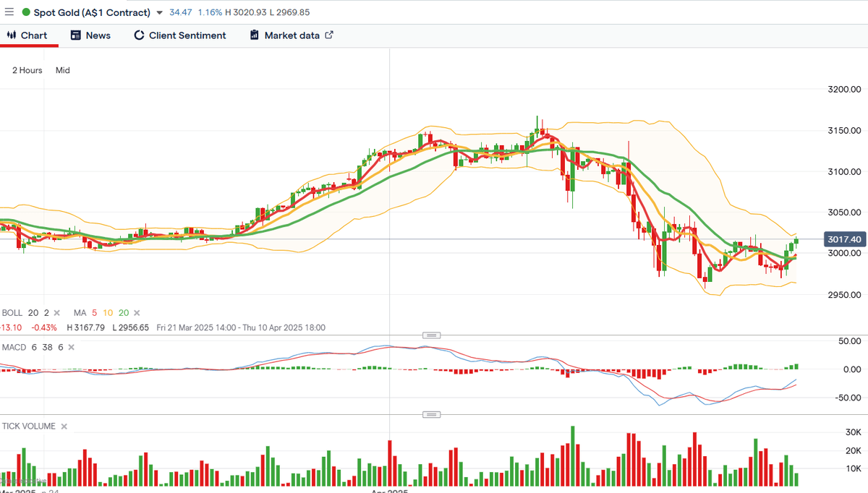This screenshot has height=493, width=868.
Task: Open the hamburger menu icon
Action: pos(9,12)
